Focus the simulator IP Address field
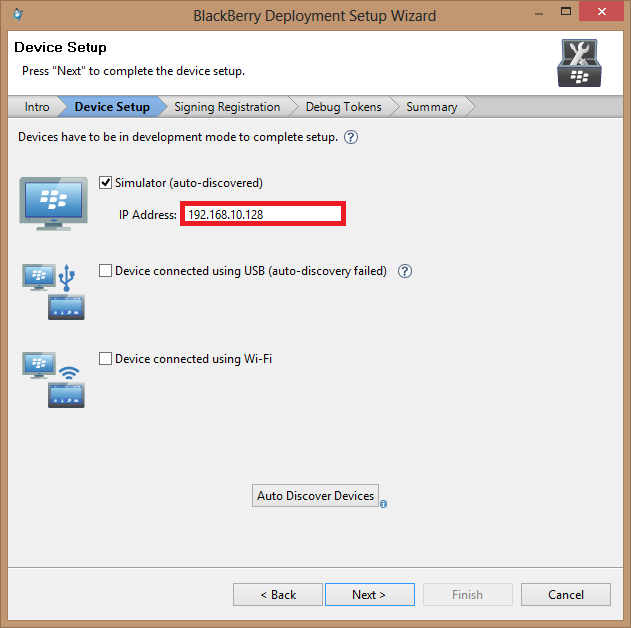 coord(263,214)
